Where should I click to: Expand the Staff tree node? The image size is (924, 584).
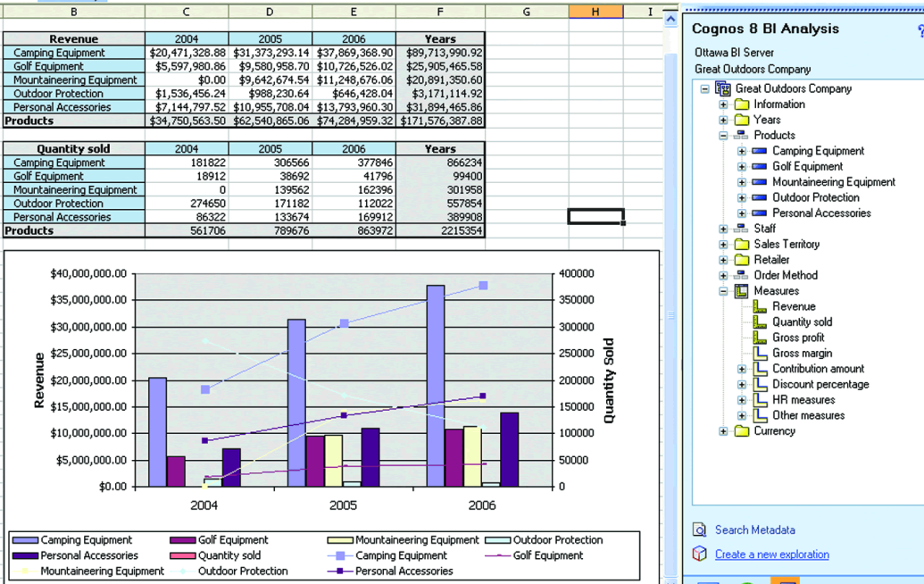[x=723, y=229]
